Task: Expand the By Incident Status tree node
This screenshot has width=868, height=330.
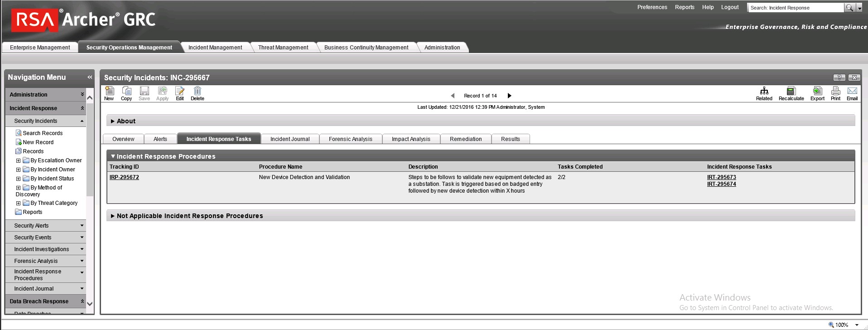Action: [x=18, y=179]
